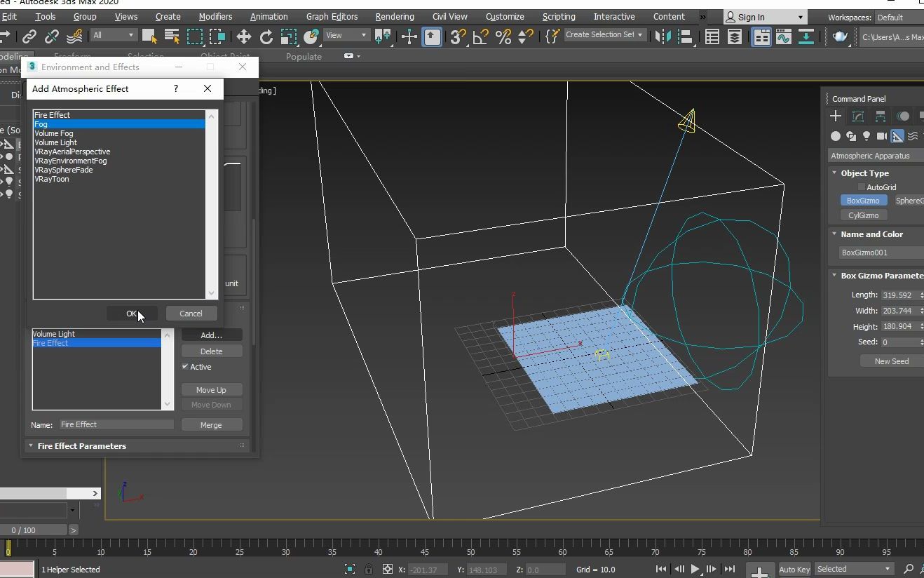Click the New Seed button
924x578 pixels.
click(890, 361)
